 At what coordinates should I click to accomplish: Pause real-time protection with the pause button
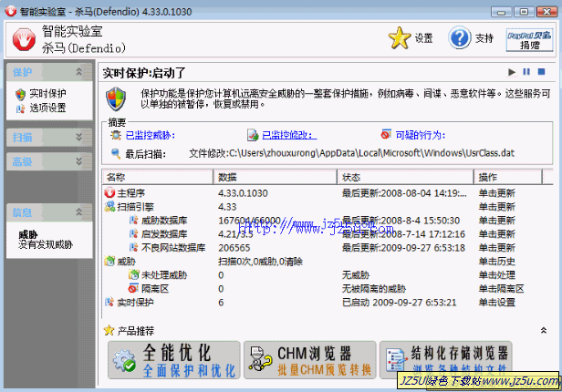click(x=526, y=72)
